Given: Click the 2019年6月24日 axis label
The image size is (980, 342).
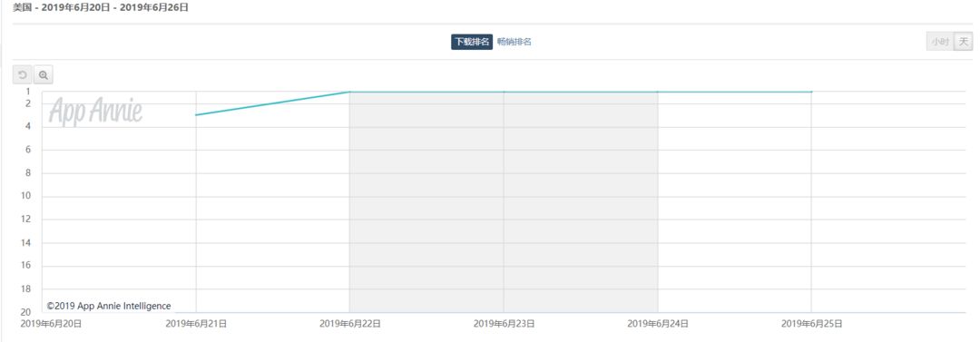Looking at the screenshot, I should pos(658,324).
